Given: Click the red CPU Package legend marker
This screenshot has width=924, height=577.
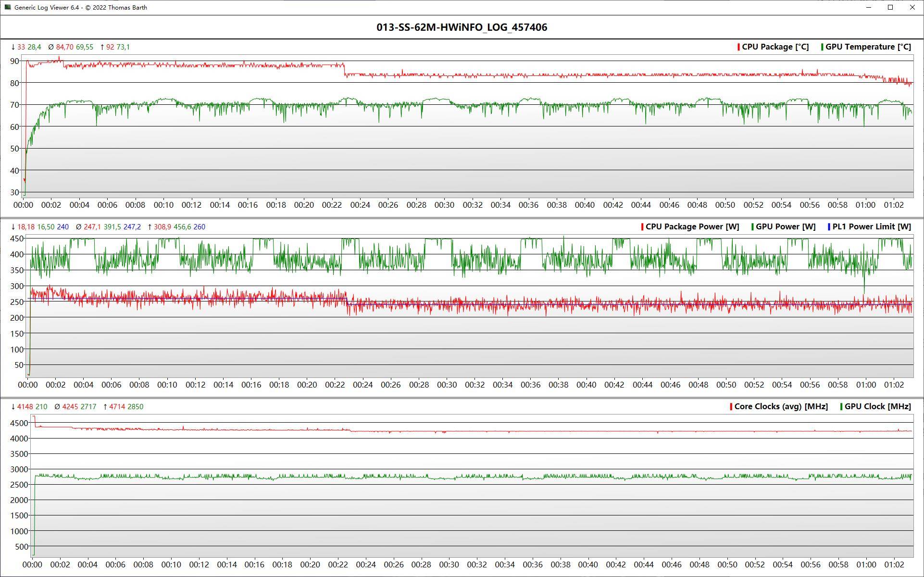Looking at the screenshot, I should coord(738,47).
